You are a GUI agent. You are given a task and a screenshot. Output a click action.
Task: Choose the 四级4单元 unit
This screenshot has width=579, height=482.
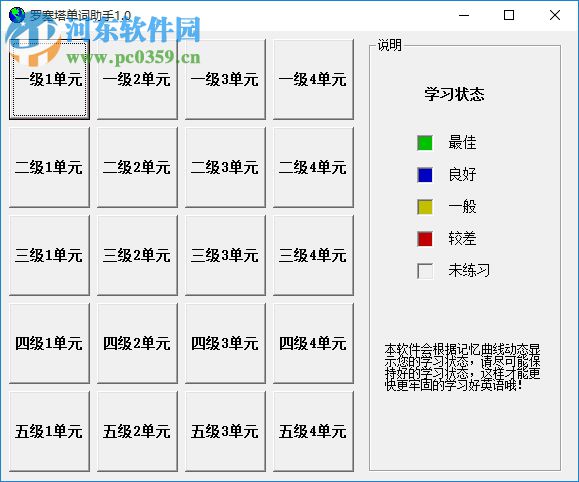pyautogui.click(x=313, y=343)
